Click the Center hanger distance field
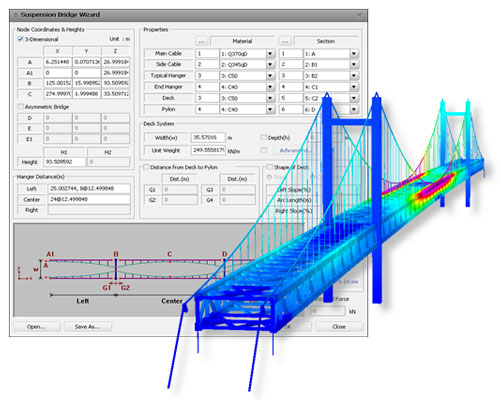This screenshot has width=500, height=400. (89, 199)
